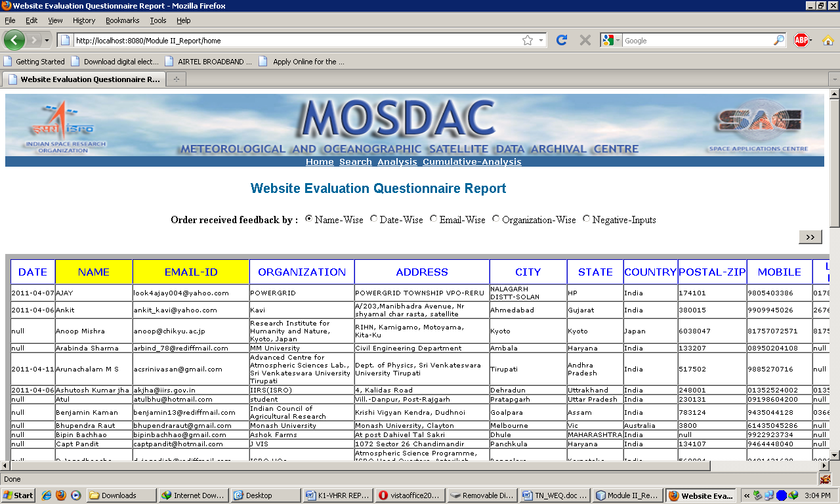
Task: Open the Getting Started bookmark
Action: click(34, 62)
